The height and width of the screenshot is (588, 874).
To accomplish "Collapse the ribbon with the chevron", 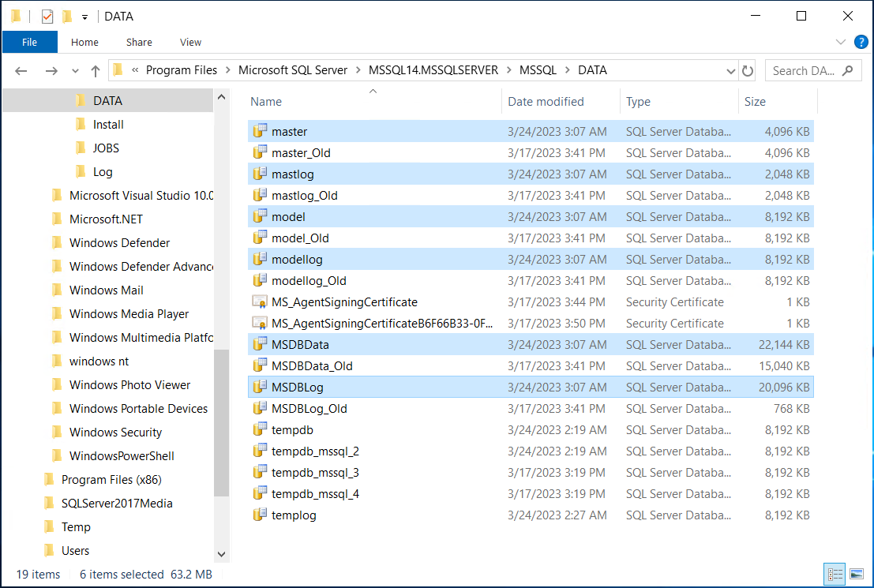I will 840,42.
